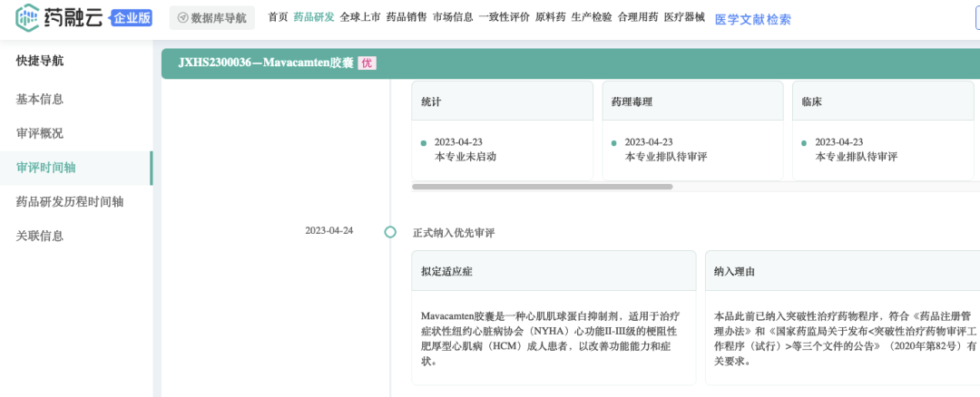Open the 一致性评价 menu

click(x=504, y=17)
